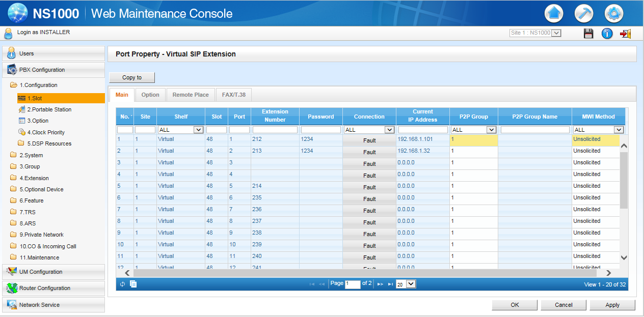The width and height of the screenshot is (644, 317).
Task: Open the gear settings icon
Action: [613, 14]
